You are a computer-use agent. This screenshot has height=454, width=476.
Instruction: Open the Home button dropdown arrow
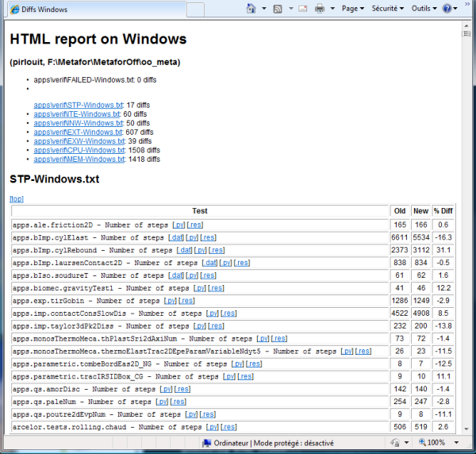(x=264, y=9)
